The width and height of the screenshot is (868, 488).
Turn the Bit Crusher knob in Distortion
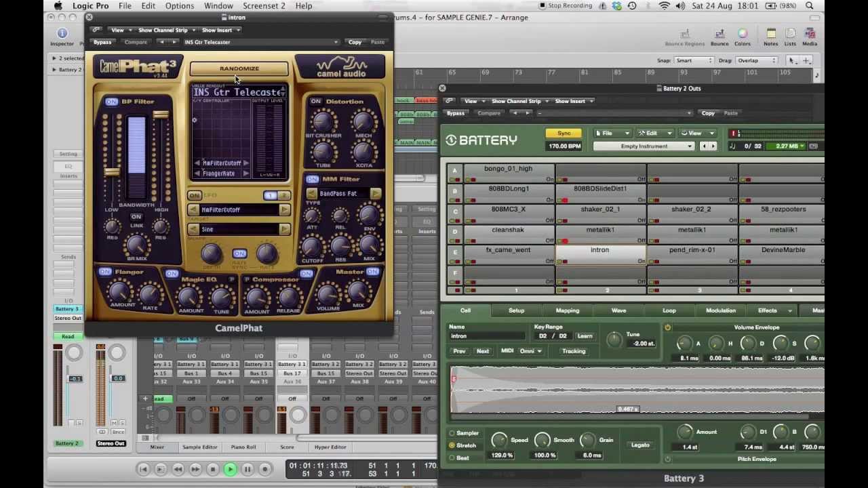click(x=323, y=121)
